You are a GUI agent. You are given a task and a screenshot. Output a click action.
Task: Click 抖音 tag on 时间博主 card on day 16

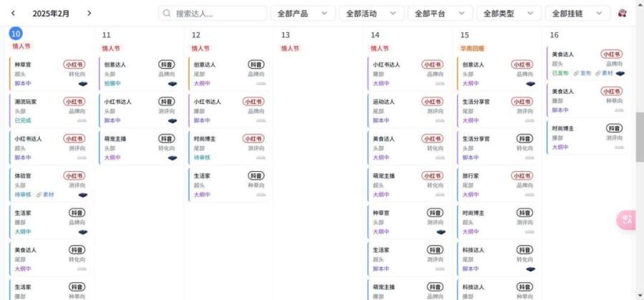coord(614,128)
